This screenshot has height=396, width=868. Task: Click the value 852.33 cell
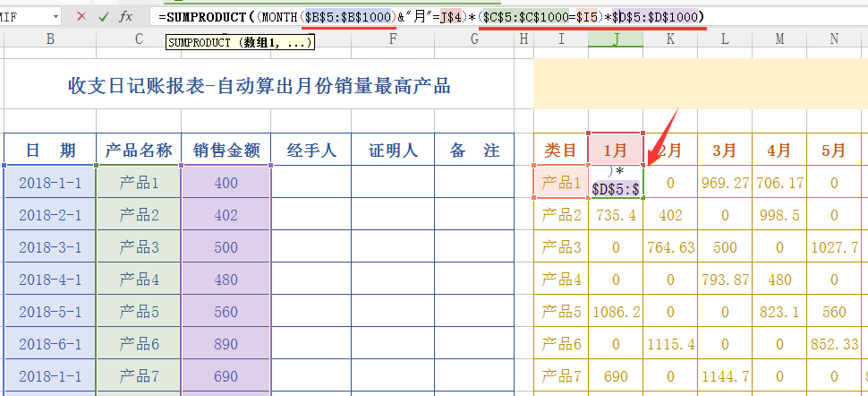point(834,344)
